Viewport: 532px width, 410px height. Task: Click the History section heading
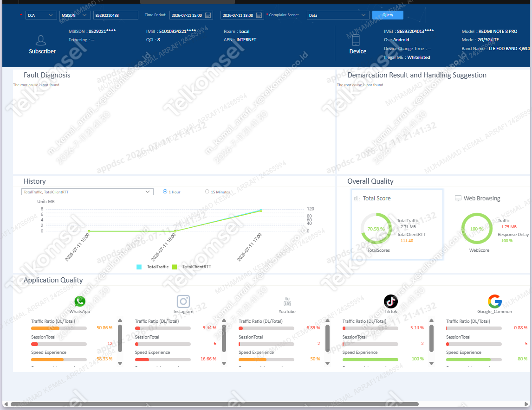35,181
